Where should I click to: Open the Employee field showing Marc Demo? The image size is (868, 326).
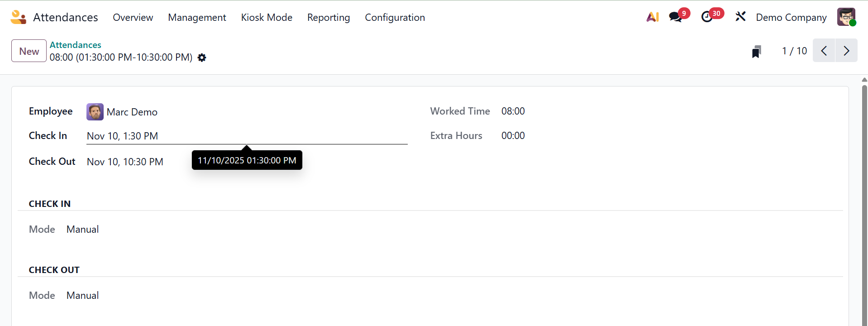tap(132, 112)
